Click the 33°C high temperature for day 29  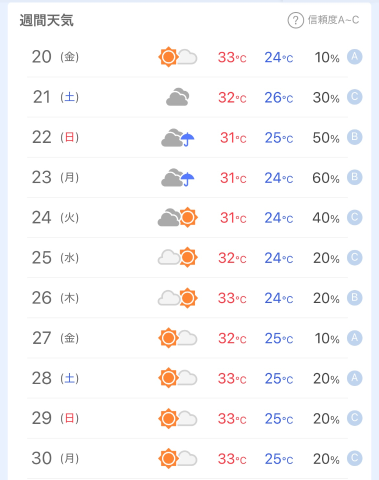(x=232, y=419)
